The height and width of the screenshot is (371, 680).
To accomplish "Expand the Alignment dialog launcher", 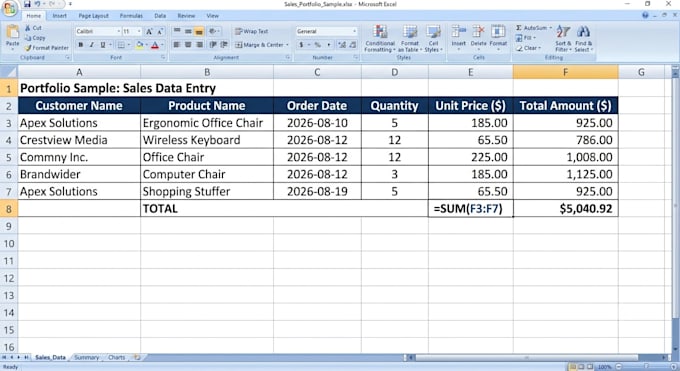I will point(288,57).
